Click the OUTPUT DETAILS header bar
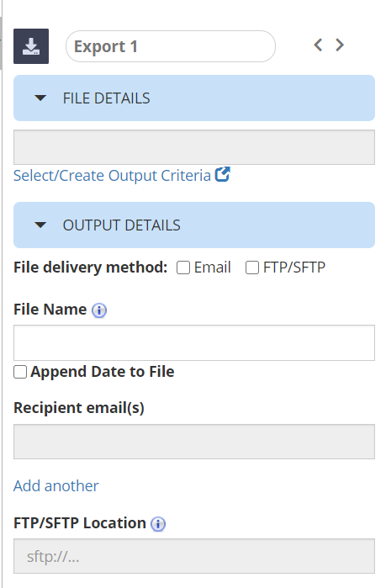The image size is (386, 588). pyautogui.click(x=194, y=225)
